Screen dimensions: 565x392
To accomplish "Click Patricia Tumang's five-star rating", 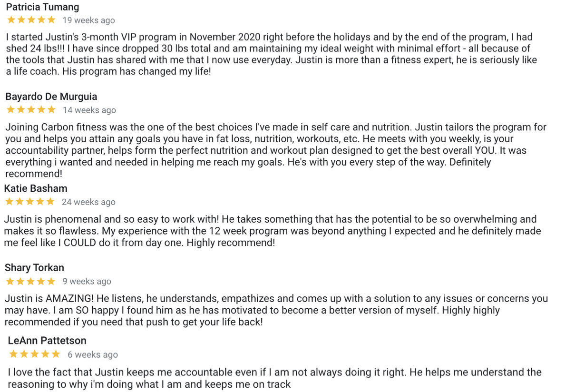I will pos(31,20).
